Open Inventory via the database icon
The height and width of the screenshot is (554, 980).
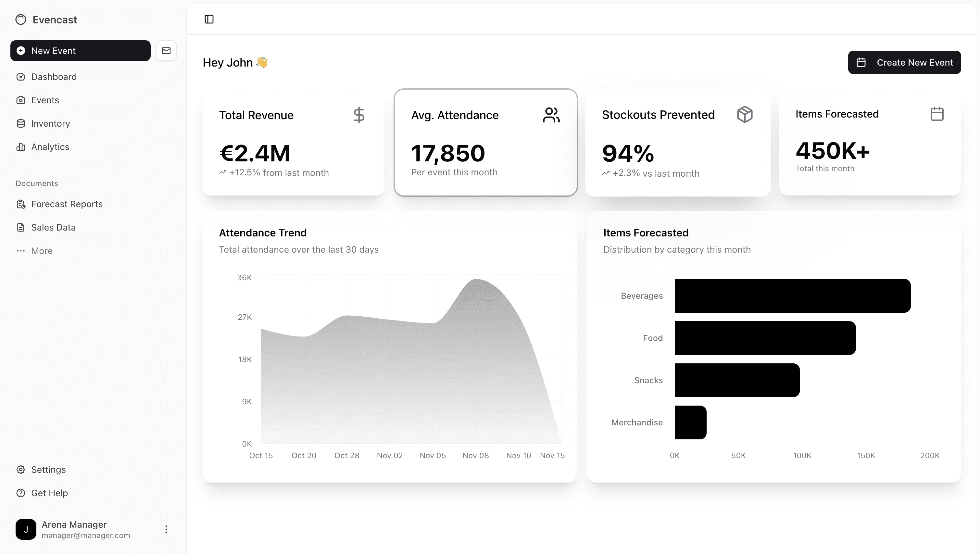pyautogui.click(x=21, y=123)
